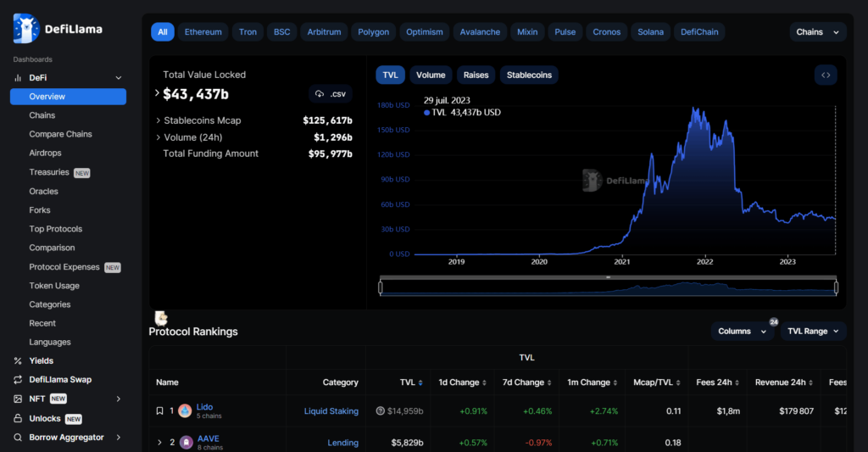Screen dimensions: 868x452
Task: Filter by Ethereum chain
Action: (203, 32)
